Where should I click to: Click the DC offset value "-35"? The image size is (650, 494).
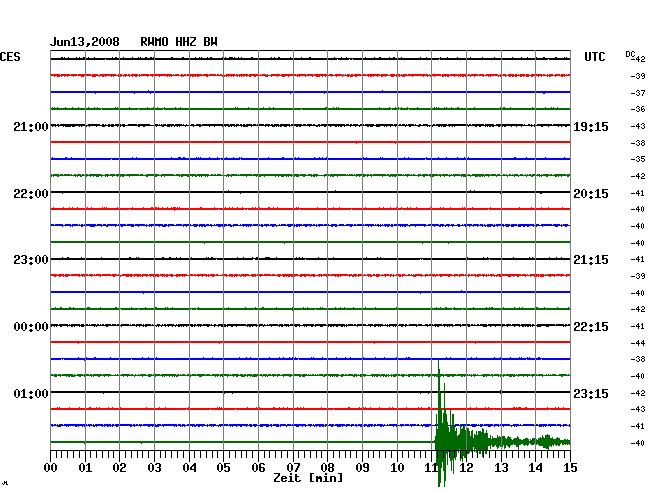pyautogui.click(x=638, y=159)
